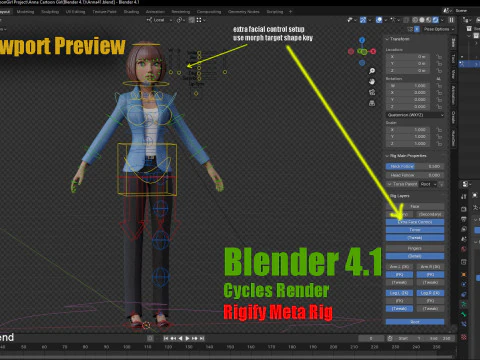Switch to the Sculpting workspace tab
Screen dimensions: 480x360
click(x=50, y=12)
